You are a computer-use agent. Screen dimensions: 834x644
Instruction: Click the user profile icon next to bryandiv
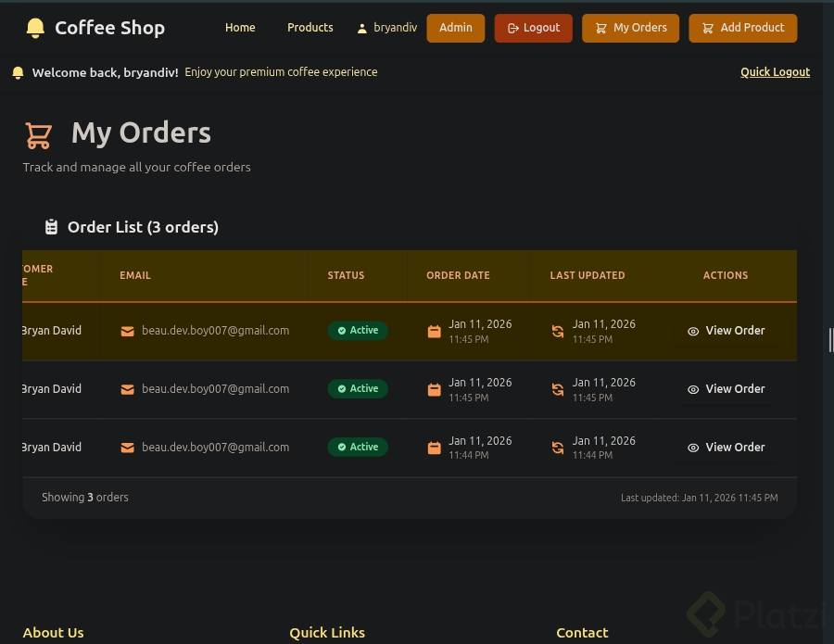[x=361, y=29]
